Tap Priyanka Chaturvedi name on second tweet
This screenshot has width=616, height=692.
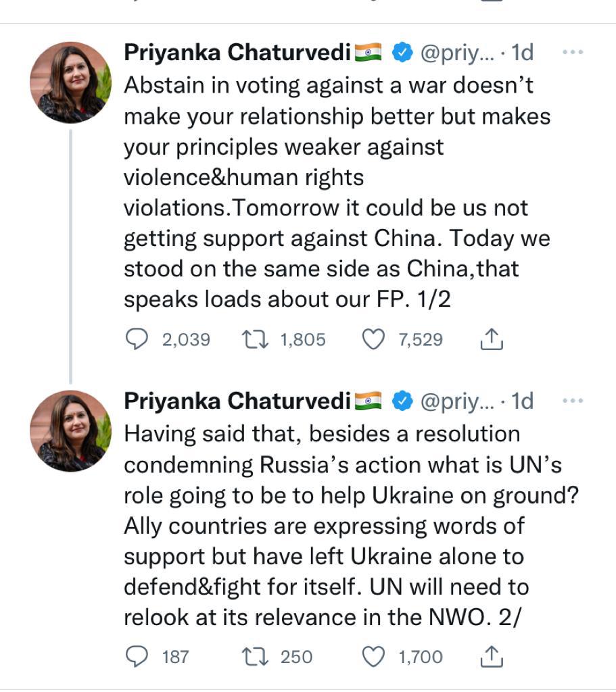pyautogui.click(x=237, y=401)
